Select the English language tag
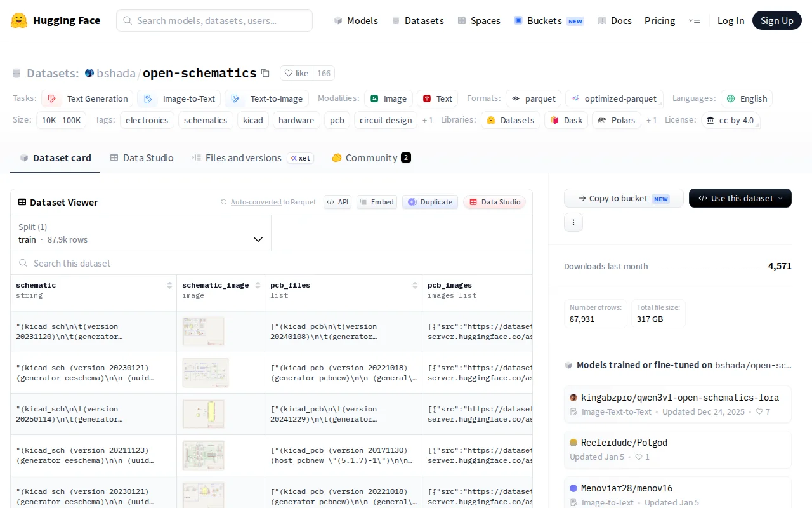This screenshot has width=812, height=508. coord(747,98)
